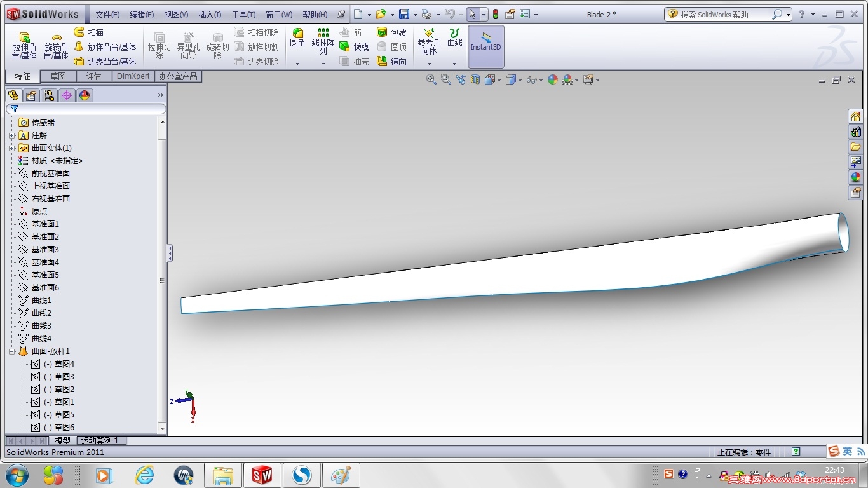Open the DimXpertManager crosshair tab
The width and height of the screenshot is (868, 488).
tap(67, 95)
